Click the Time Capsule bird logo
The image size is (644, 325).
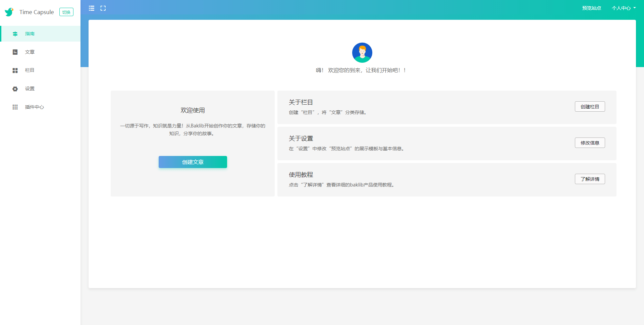click(x=9, y=12)
